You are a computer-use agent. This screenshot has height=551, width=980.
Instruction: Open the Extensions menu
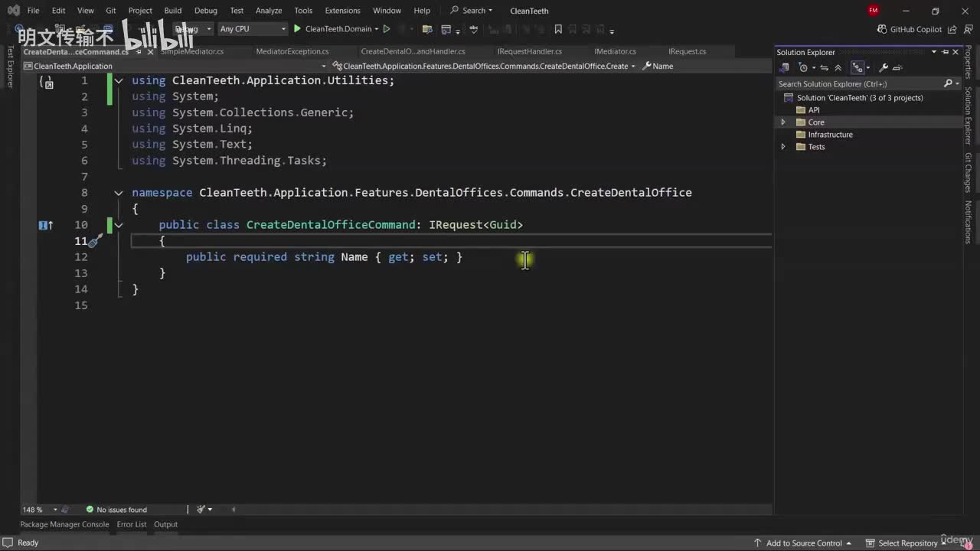342,11
